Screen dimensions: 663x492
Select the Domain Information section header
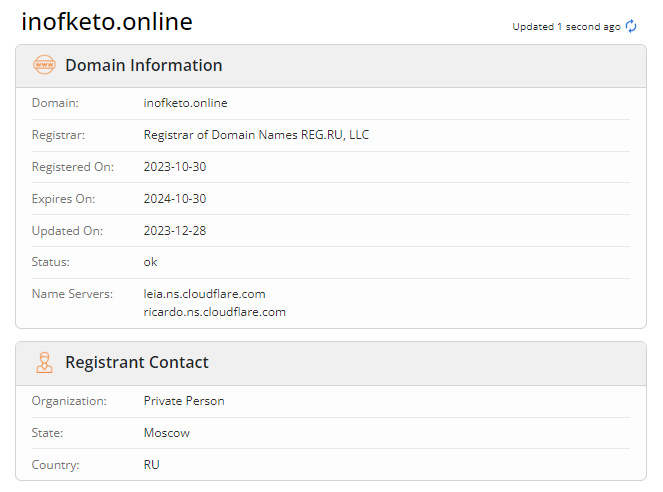[x=144, y=65]
